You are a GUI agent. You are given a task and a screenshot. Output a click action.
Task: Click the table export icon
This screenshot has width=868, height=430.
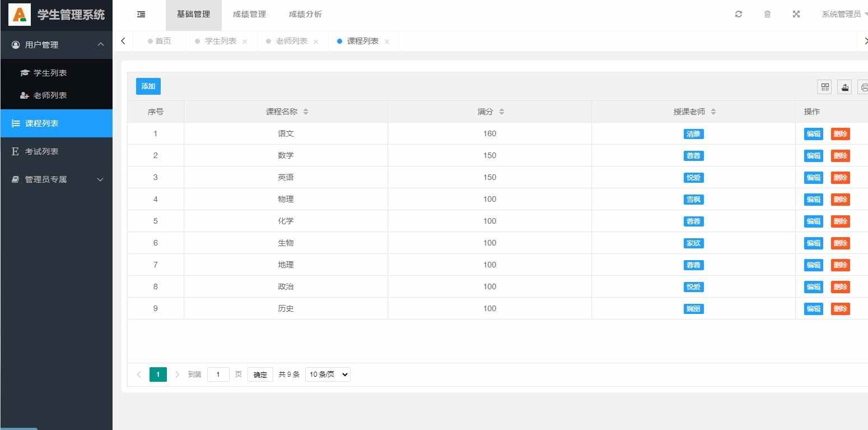[x=844, y=87]
